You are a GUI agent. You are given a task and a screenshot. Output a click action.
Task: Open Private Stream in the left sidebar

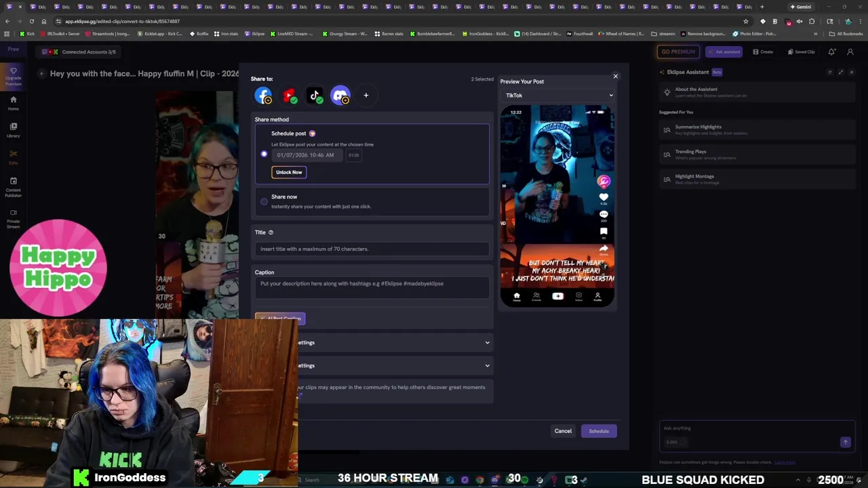(13, 218)
